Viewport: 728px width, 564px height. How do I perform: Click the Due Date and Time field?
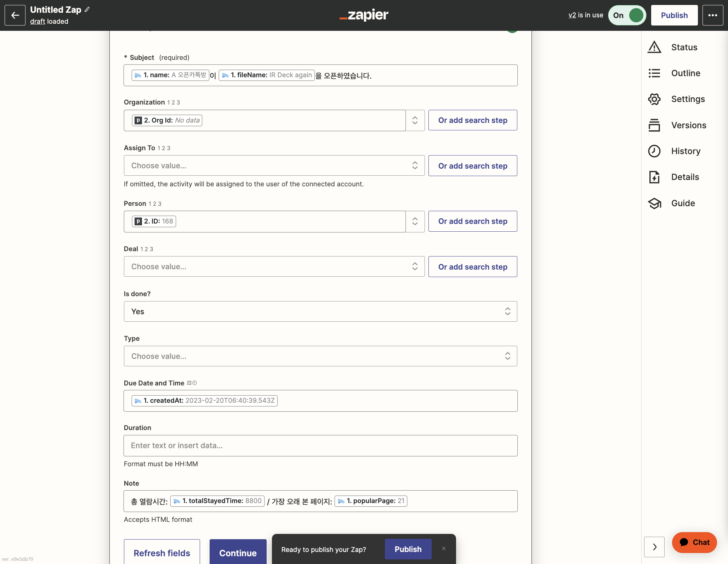pyautogui.click(x=320, y=401)
